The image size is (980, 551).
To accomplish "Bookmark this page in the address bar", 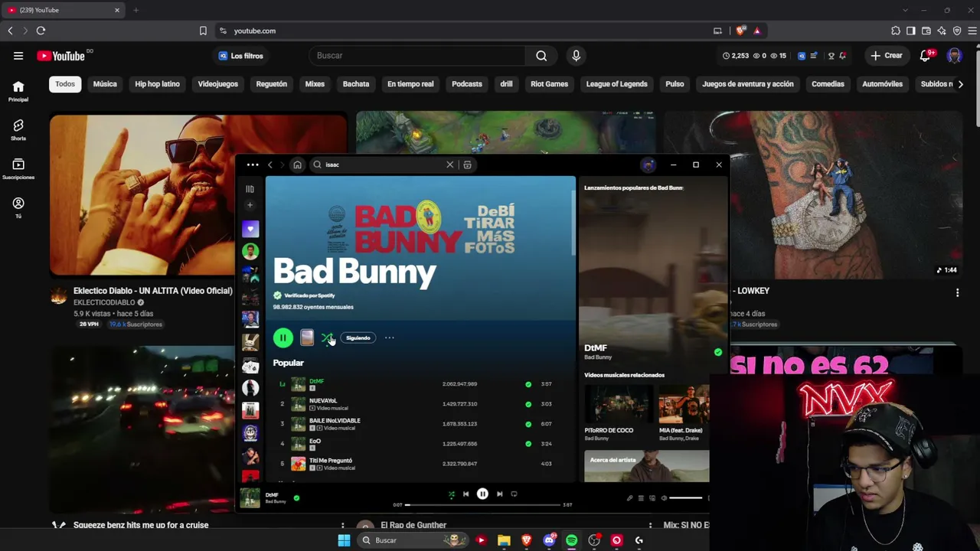I will [203, 31].
